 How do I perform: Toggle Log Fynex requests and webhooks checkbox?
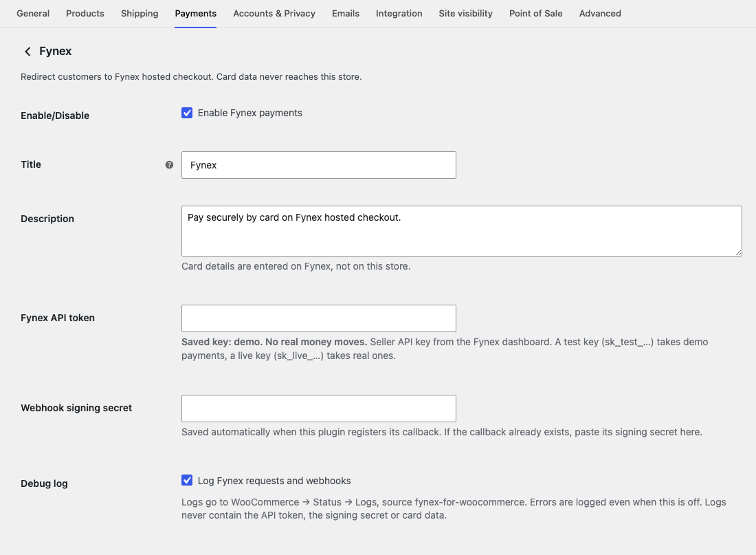[x=187, y=480]
